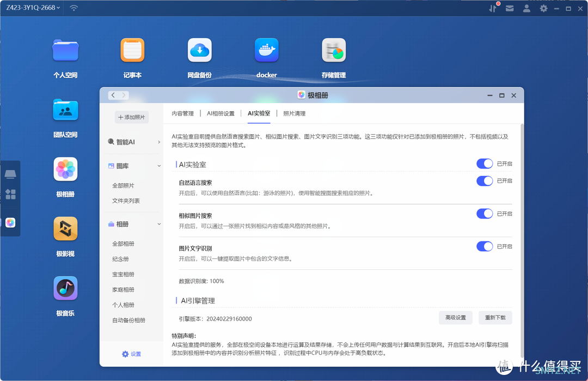Click the Wi-Fi status icon
The image size is (588, 381).
[x=74, y=8]
